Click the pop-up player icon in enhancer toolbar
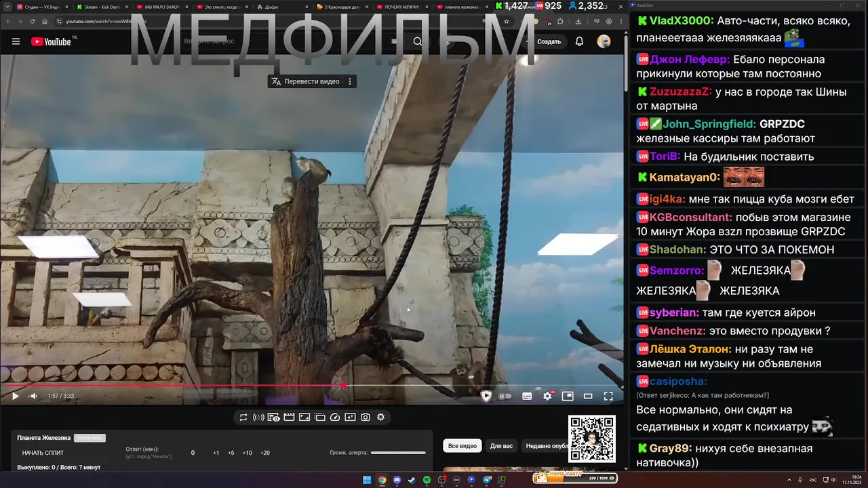 pos(319,418)
